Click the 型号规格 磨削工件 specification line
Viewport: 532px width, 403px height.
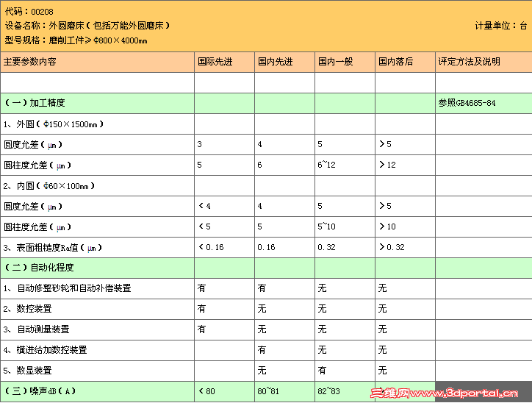(x=76, y=40)
